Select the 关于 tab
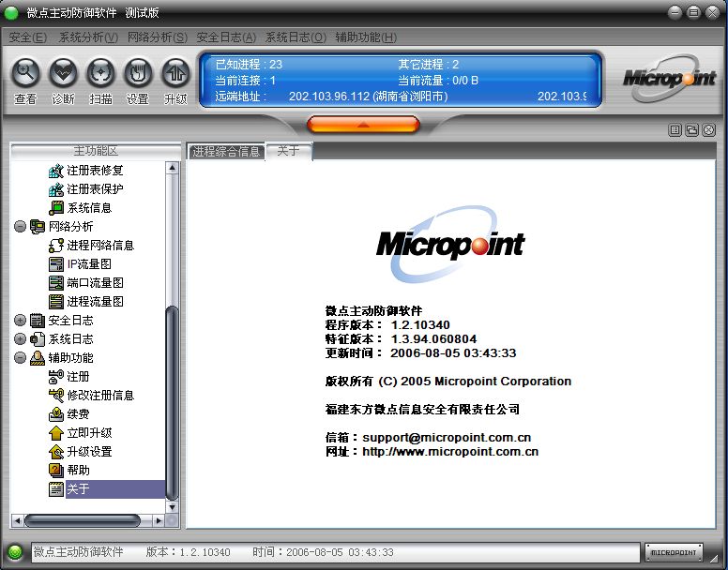 [x=289, y=151]
